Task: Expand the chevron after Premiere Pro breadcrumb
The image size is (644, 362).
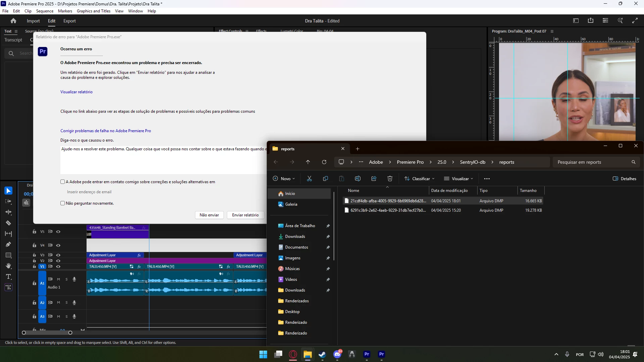Action: click(x=431, y=162)
